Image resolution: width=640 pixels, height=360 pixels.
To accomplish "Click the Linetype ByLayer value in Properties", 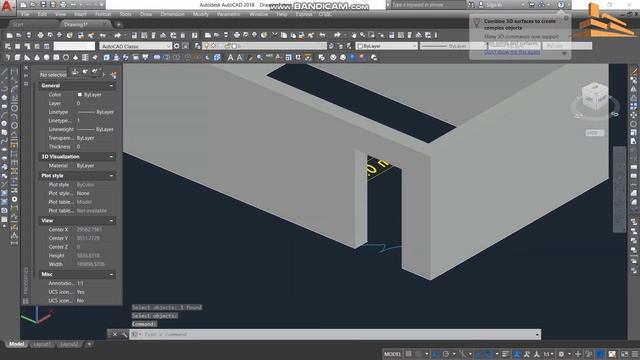I will [x=96, y=112].
